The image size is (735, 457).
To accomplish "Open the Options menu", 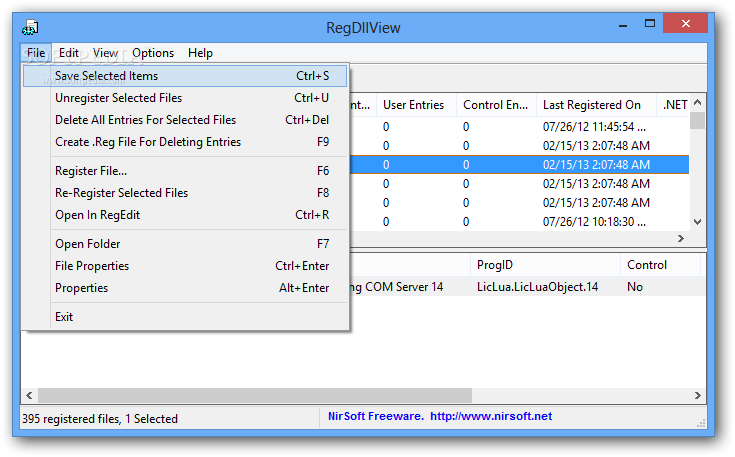I will 153,53.
